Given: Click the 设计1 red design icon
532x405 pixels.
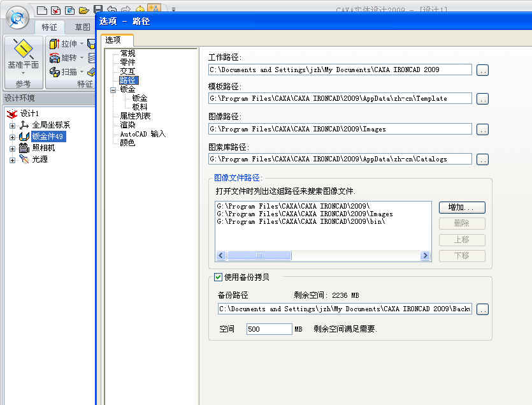Looking at the screenshot, I should pyautogui.click(x=12, y=113).
